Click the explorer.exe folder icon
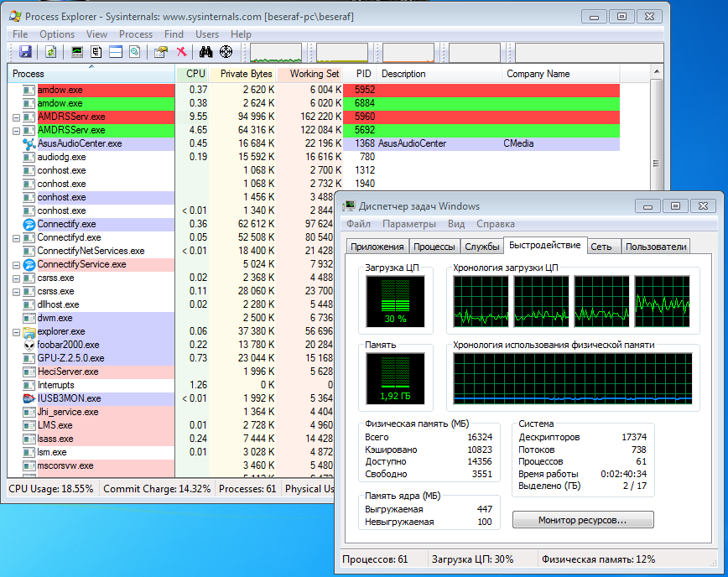728x577 pixels. (29, 332)
